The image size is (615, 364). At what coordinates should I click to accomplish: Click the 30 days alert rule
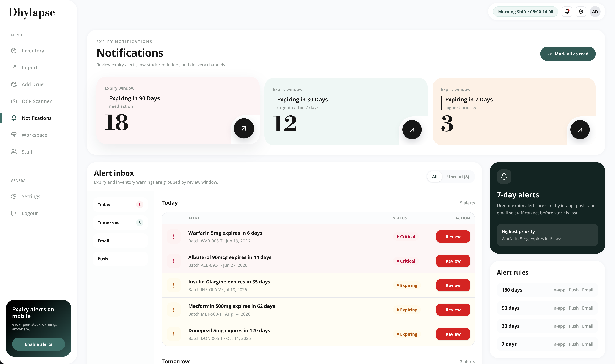[547, 326]
